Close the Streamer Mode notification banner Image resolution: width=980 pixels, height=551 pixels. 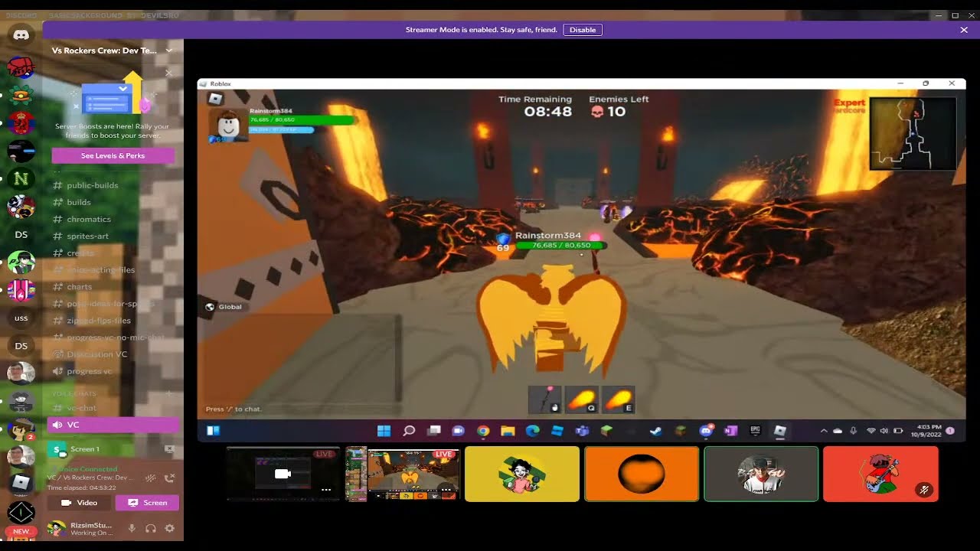click(963, 30)
